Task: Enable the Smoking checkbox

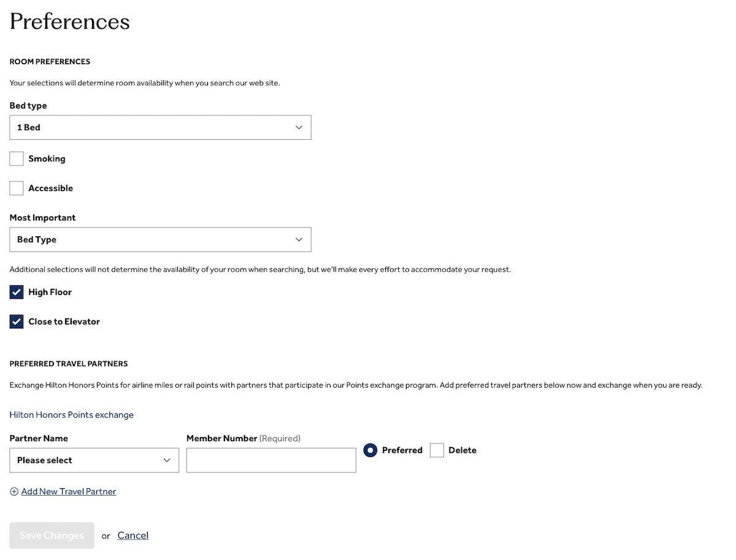Action: click(17, 159)
